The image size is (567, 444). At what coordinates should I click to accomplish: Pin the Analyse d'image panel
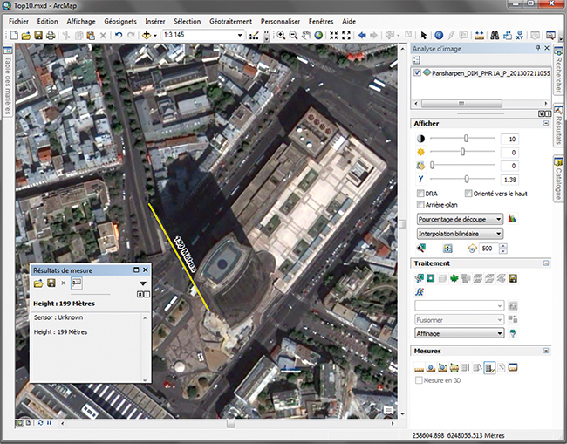538,48
